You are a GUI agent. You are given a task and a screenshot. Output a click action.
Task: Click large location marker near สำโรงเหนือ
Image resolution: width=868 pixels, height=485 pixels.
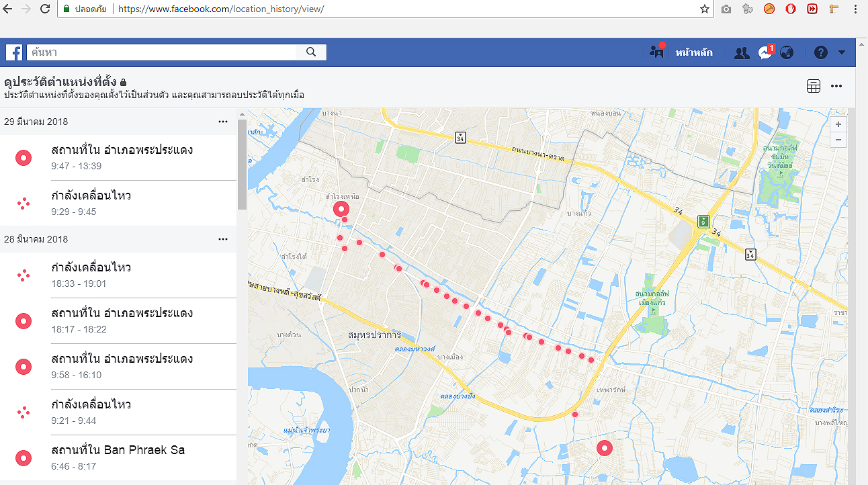pos(341,209)
